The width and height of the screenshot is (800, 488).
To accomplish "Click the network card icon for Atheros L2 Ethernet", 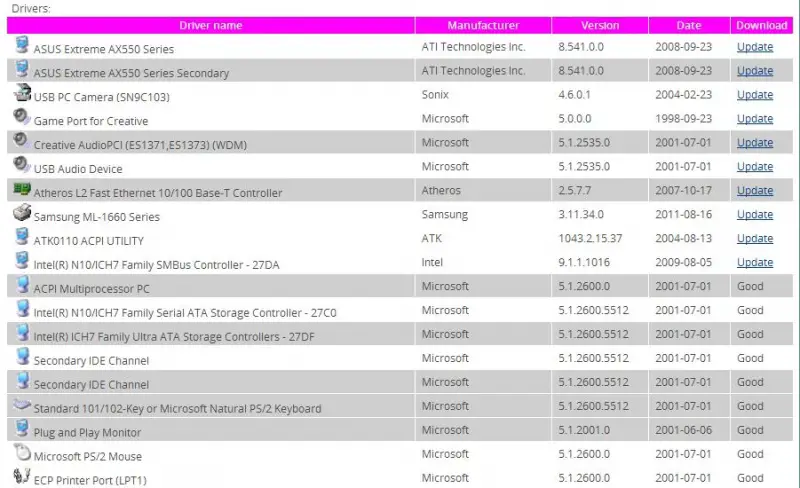I will pyautogui.click(x=21, y=189).
